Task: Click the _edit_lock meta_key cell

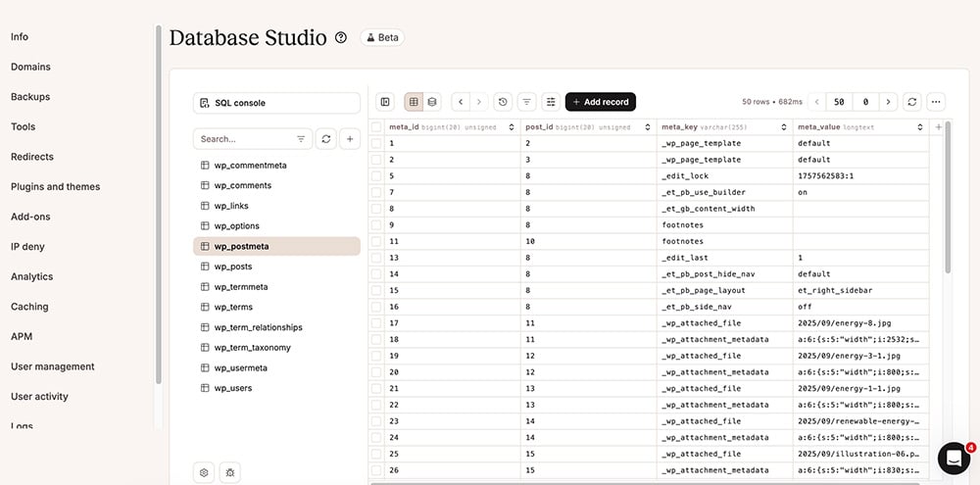Action: pyautogui.click(x=725, y=176)
